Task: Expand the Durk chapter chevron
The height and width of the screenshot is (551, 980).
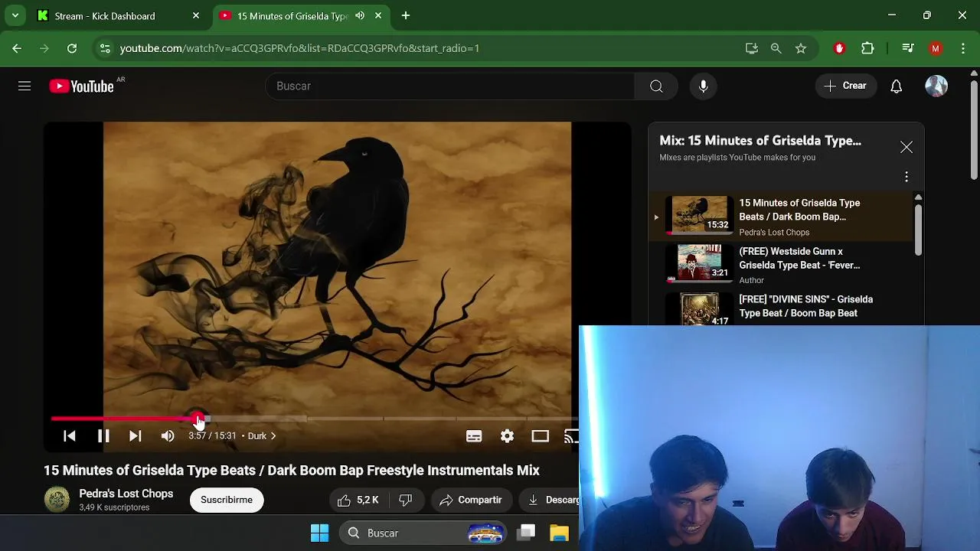Action: tap(273, 436)
